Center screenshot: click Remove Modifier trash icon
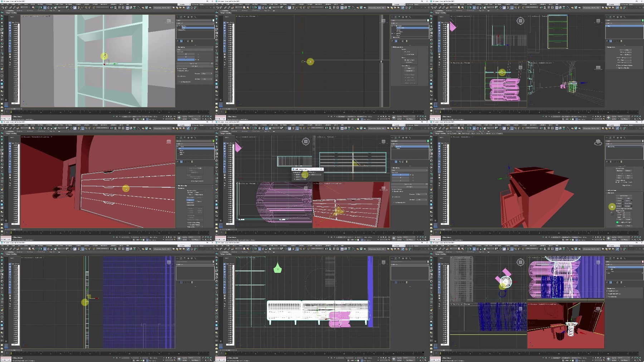The image size is (644, 362). point(403,161)
